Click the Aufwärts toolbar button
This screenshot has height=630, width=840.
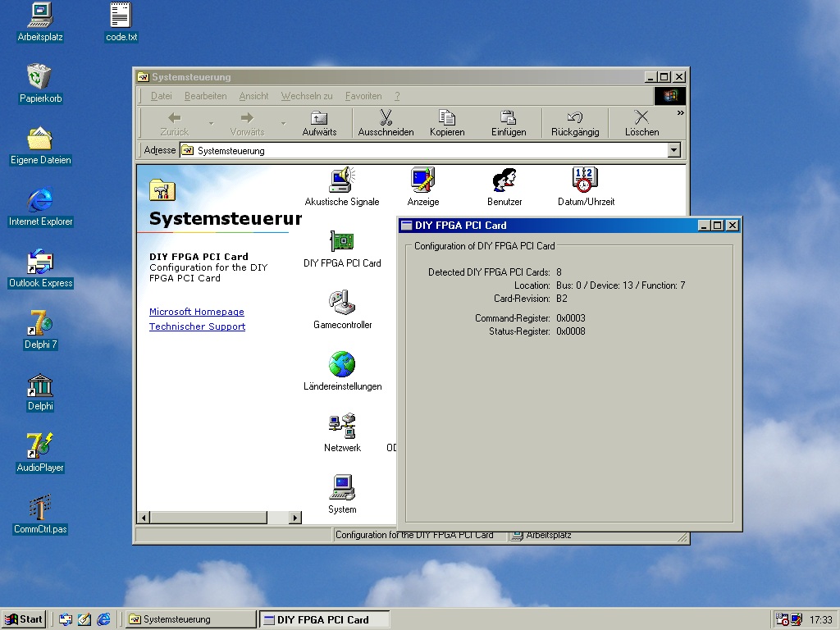click(x=319, y=123)
